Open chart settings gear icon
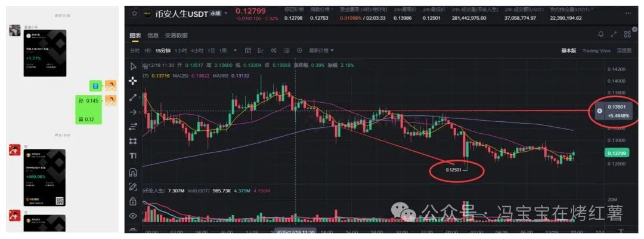Image resolution: width=644 pixels, height=239 pixels. tap(299, 51)
